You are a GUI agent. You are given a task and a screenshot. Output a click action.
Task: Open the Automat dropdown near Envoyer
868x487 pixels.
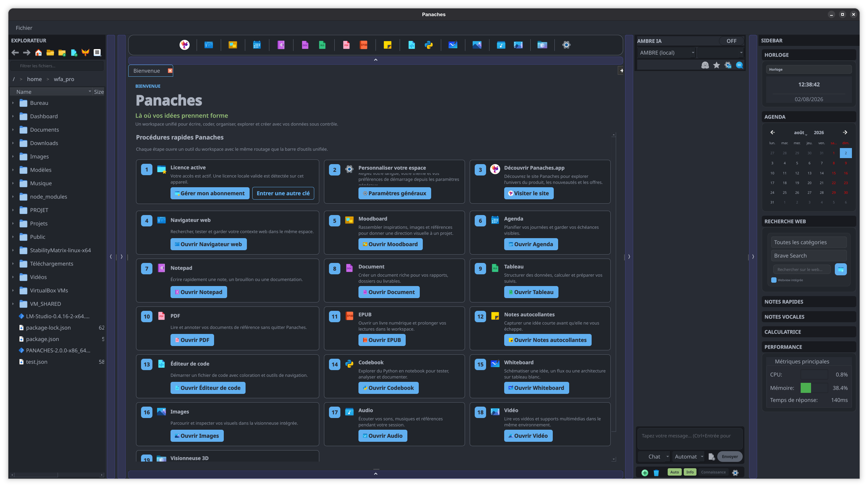point(689,457)
